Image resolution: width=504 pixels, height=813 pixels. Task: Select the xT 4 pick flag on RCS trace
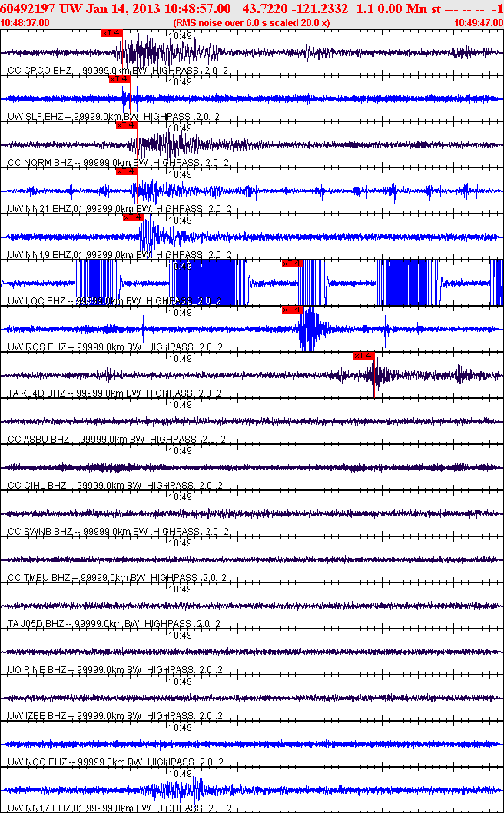tap(292, 310)
